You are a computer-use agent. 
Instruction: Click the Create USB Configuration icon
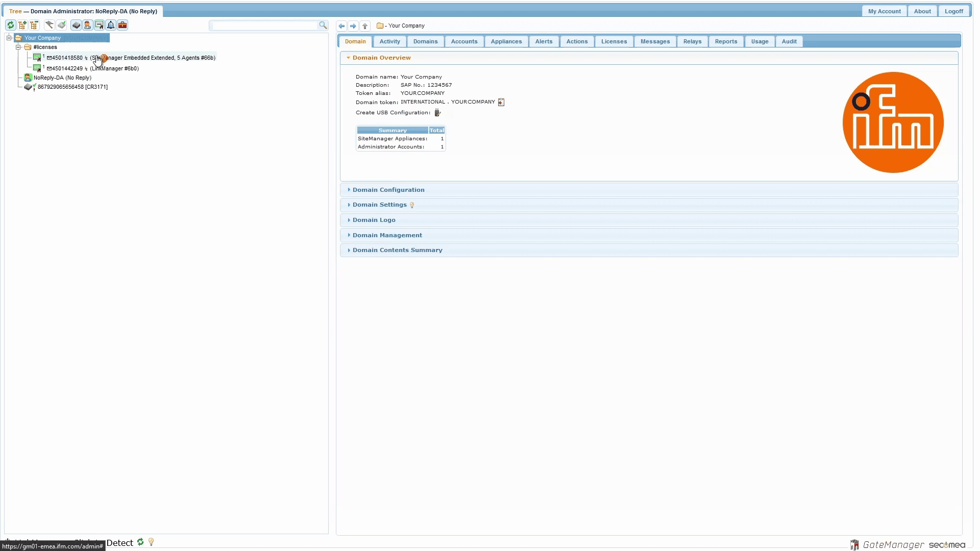tap(437, 113)
